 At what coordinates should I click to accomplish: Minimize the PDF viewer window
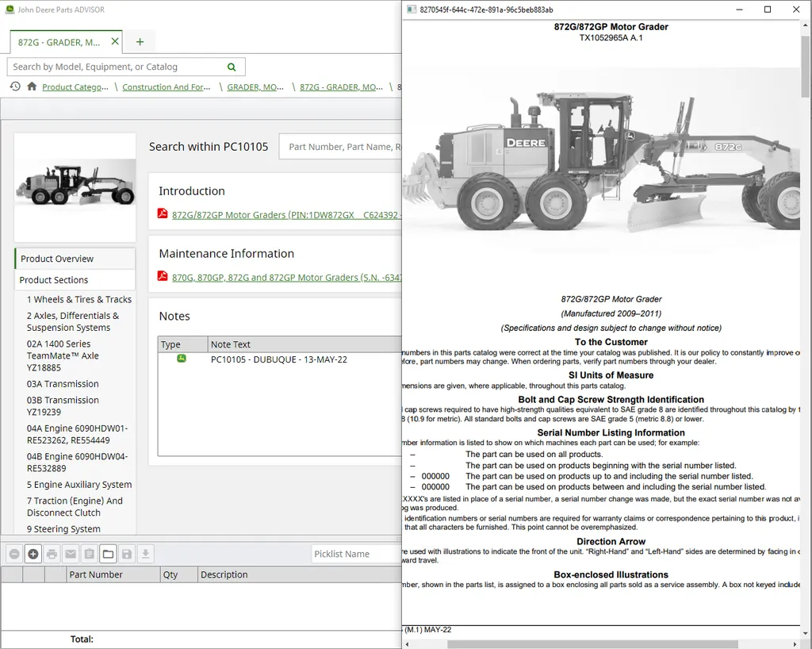740,10
